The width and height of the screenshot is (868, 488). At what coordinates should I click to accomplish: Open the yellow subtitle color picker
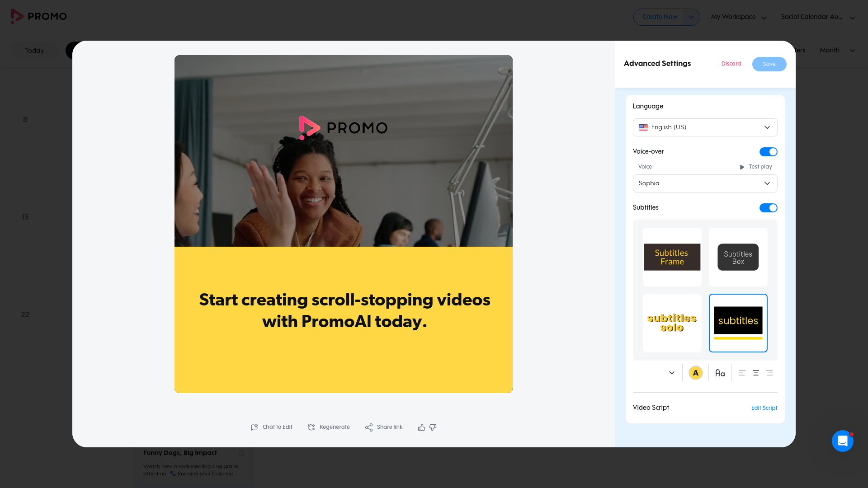point(695,373)
